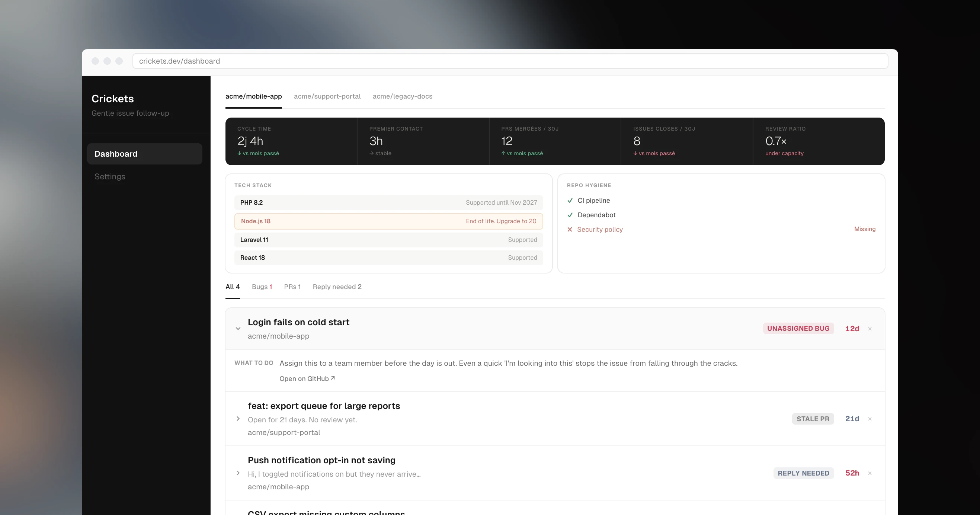Click the Node.js 18 end of life row

[x=388, y=221]
